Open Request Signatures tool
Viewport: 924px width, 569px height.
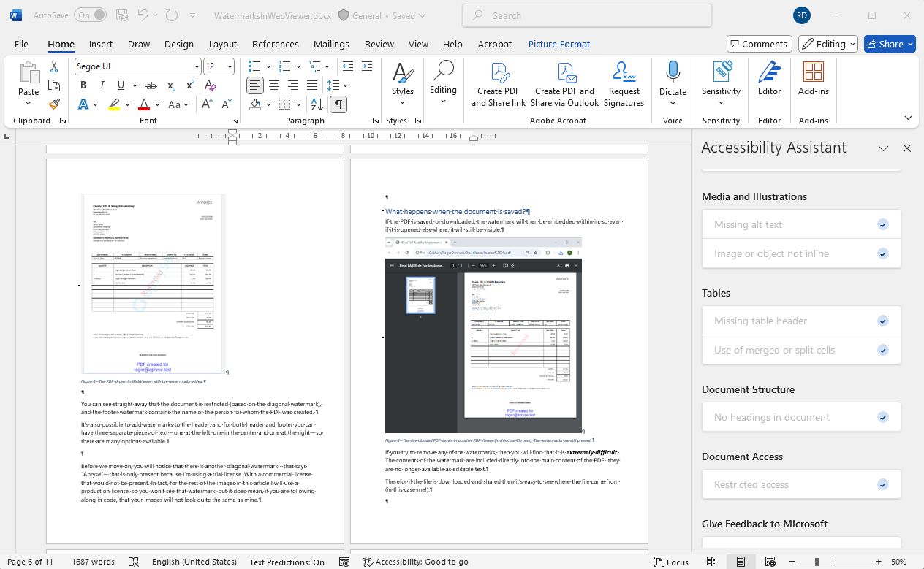624,84
